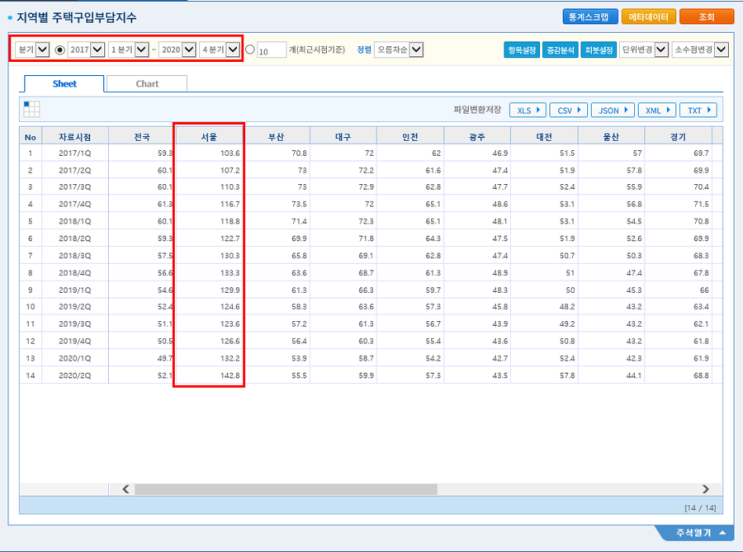Image resolution: width=743 pixels, height=552 pixels.
Task: Click the table grid layout icon
Action: tap(32, 109)
